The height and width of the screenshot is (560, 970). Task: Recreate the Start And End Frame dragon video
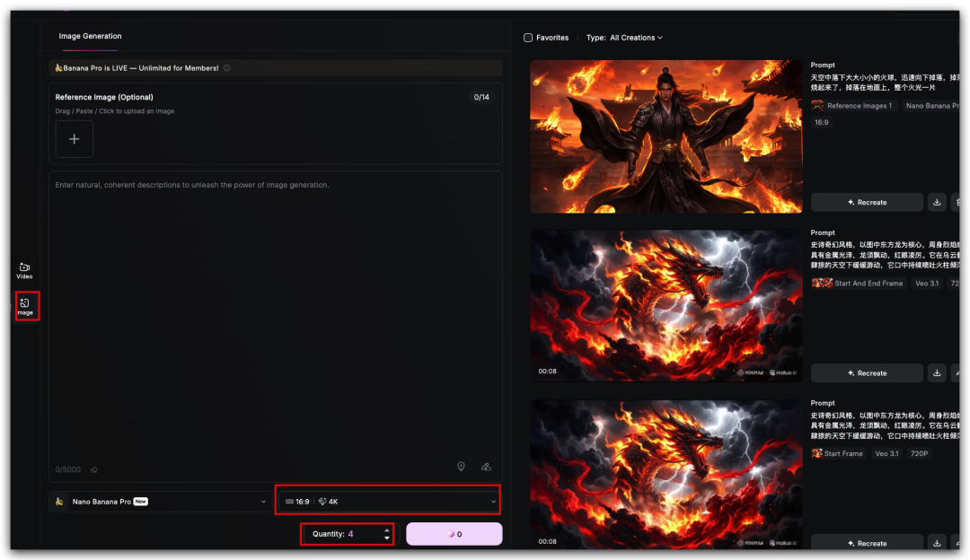[867, 372]
